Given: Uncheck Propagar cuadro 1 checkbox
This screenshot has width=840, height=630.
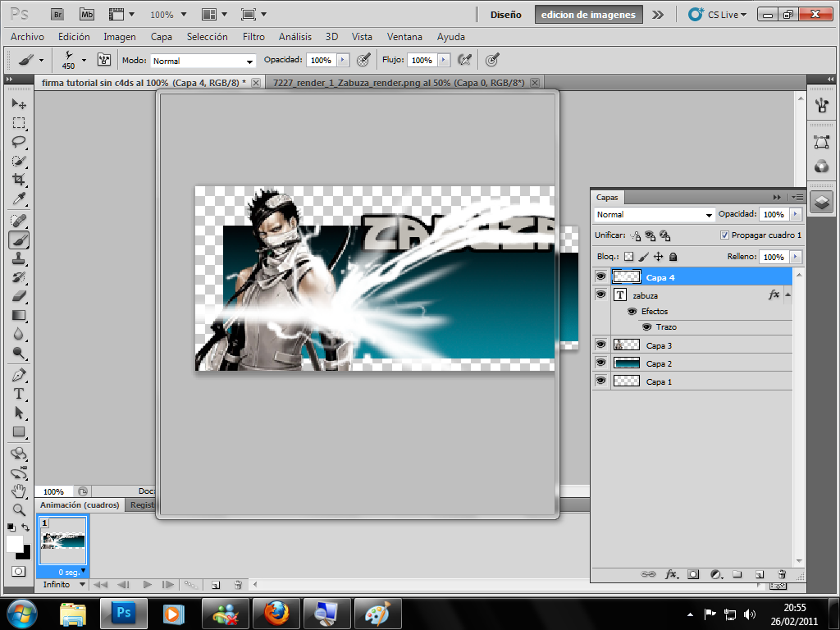Looking at the screenshot, I should pos(724,235).
